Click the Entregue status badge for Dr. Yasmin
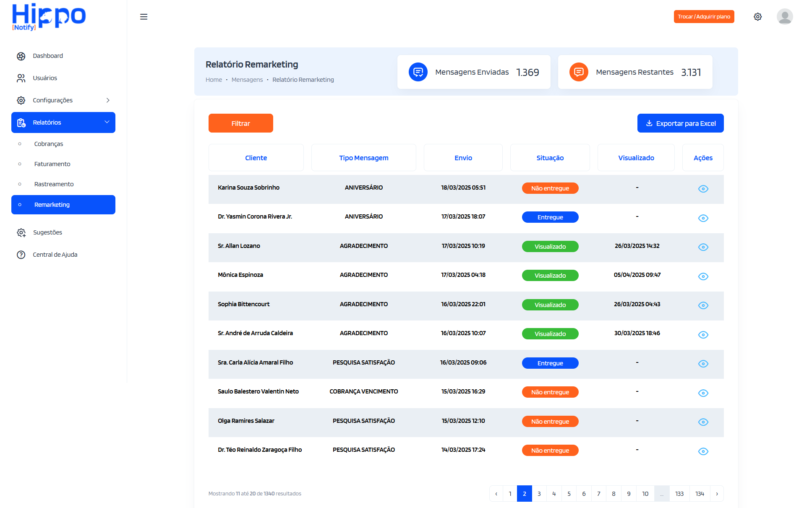812x508 pixels. tap(550, 217)
